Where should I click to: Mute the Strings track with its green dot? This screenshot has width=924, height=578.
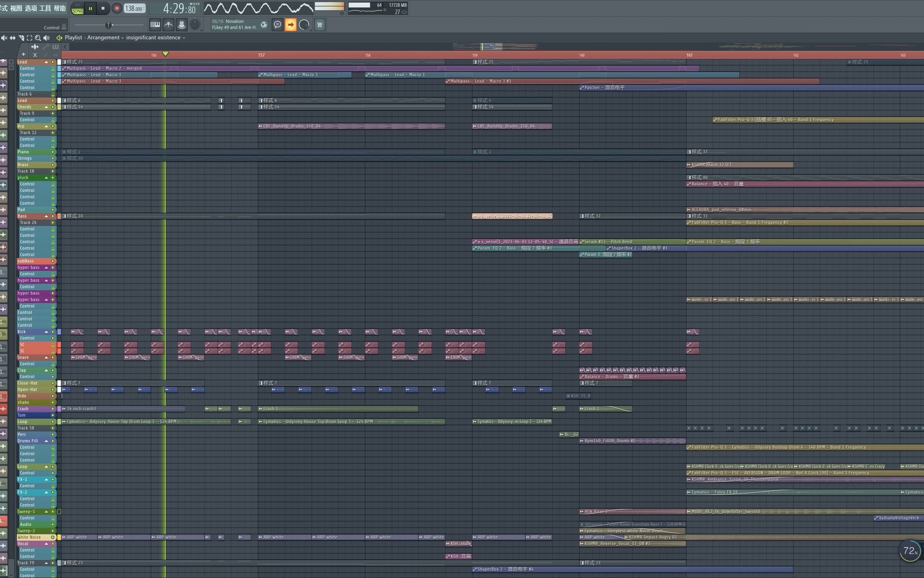pos(53,159)
